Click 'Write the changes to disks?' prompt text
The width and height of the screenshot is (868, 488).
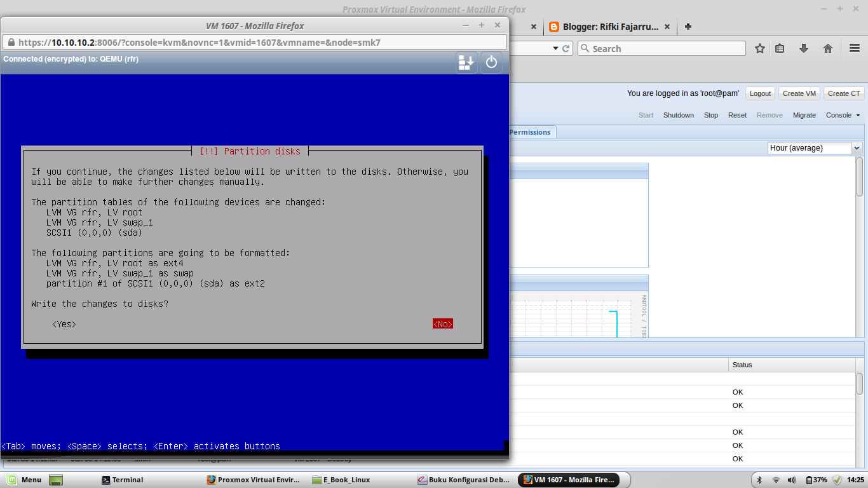[100, 304]
